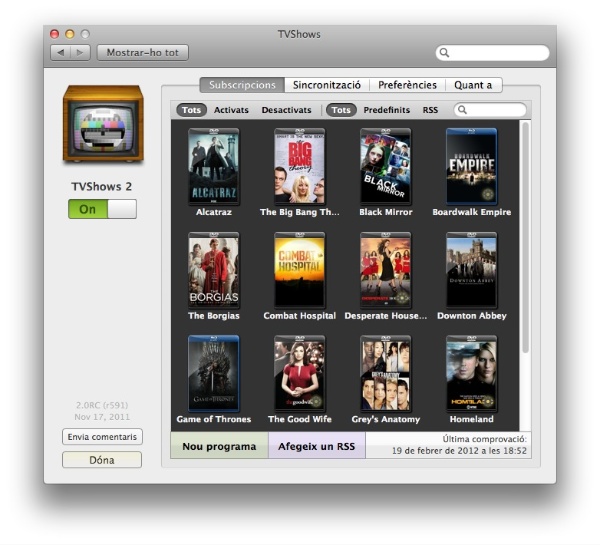This screenshot has height=545, width=600.
Task: Minimize the TVShows window
Action: click(70, 34)
